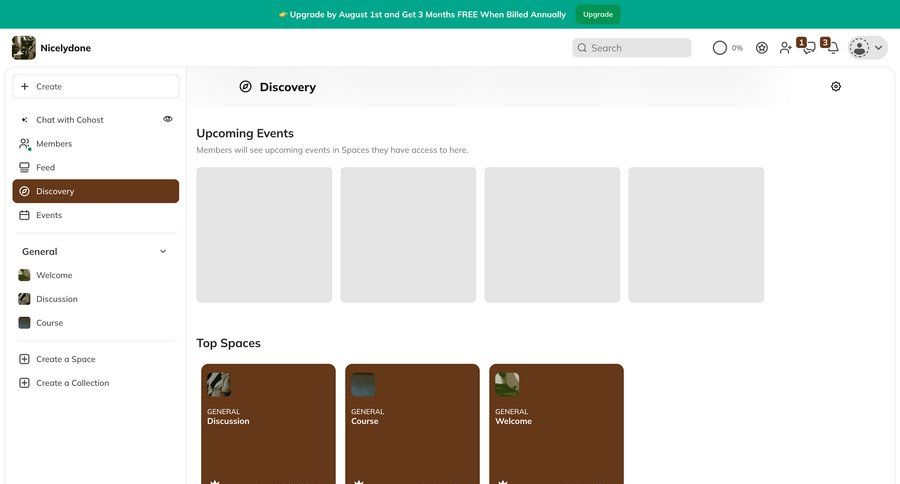Click Create a Collection
Viewport: 900px width, 484px height.
96,383
